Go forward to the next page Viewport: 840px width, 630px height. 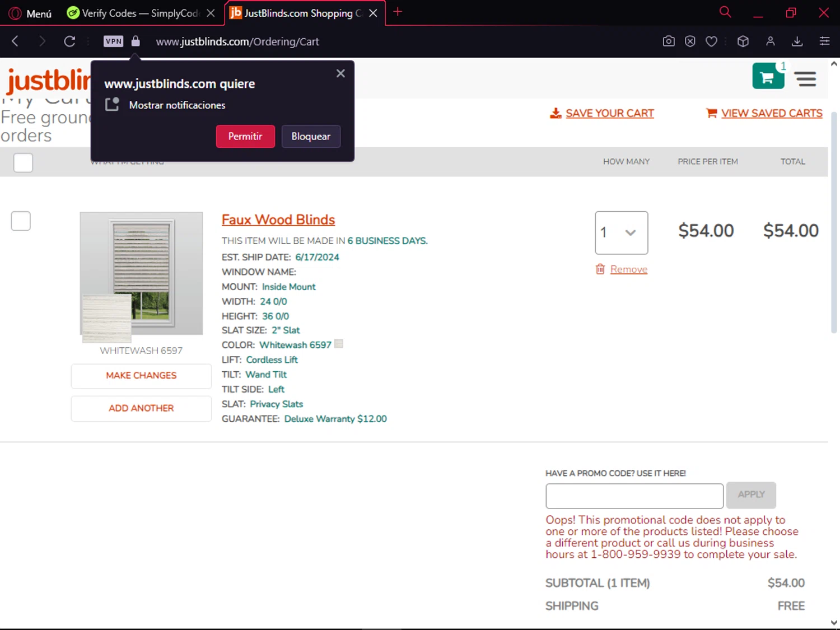click(42, 41)
